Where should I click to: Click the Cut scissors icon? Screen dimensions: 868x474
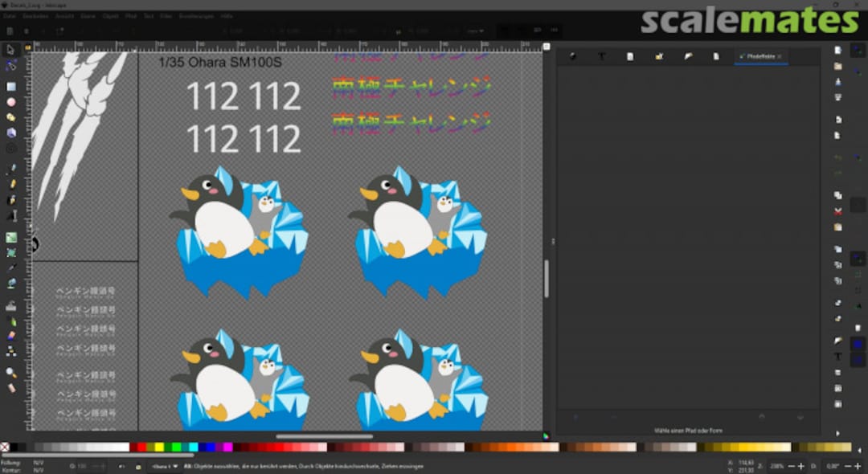coord(838,211)
